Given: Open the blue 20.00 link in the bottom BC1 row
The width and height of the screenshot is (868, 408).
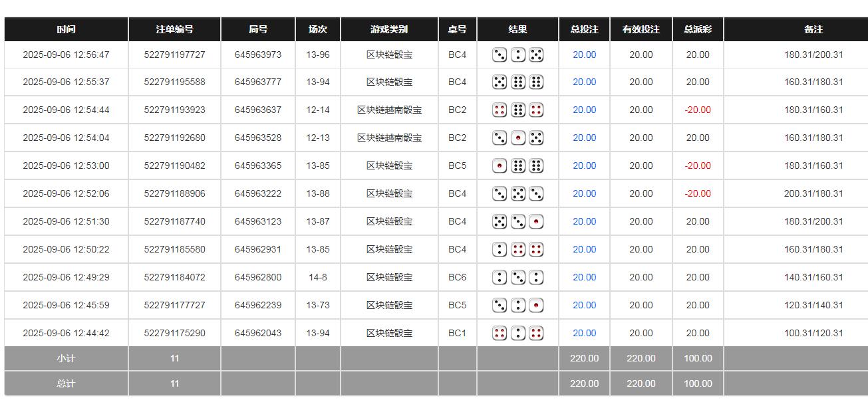Looking at the screenshot, I should [584, 333].
